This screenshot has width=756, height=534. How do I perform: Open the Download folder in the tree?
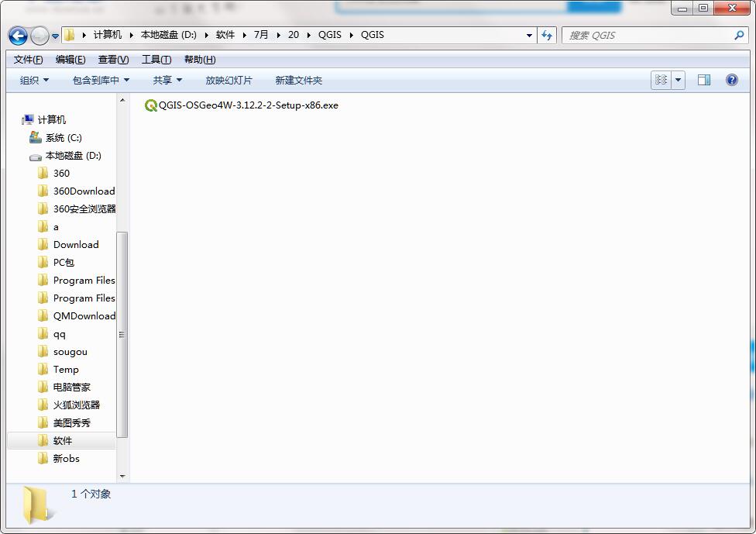click(76, 245)
